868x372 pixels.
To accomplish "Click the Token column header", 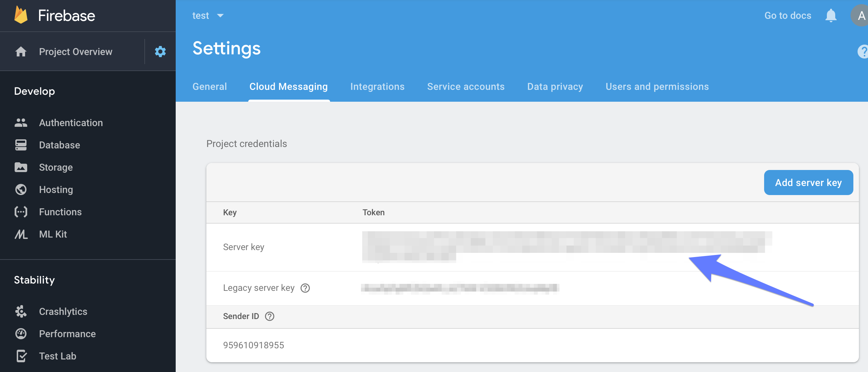I will click(x=373, y=212).
